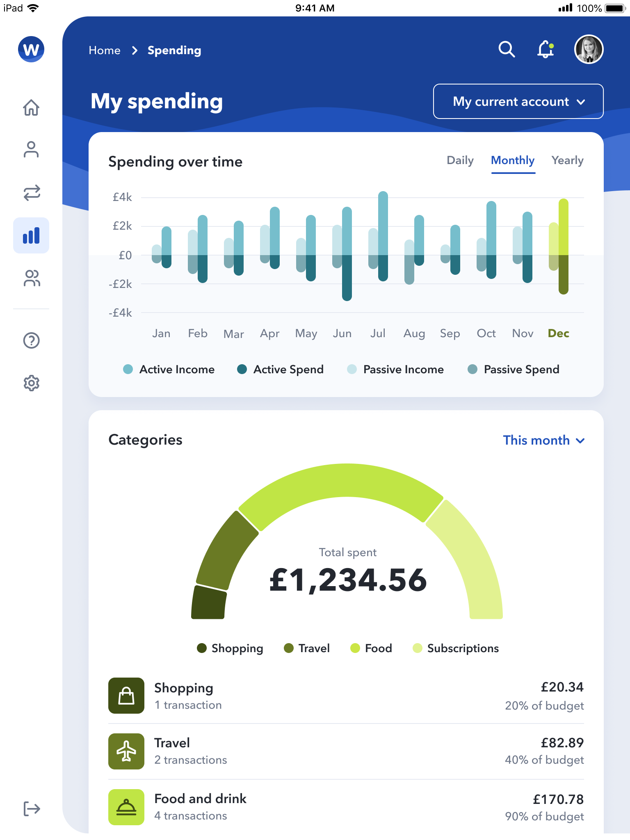The image size is (630, 840).
Task: Open settings gear icon in sidebar
Action: click(31, 383)
